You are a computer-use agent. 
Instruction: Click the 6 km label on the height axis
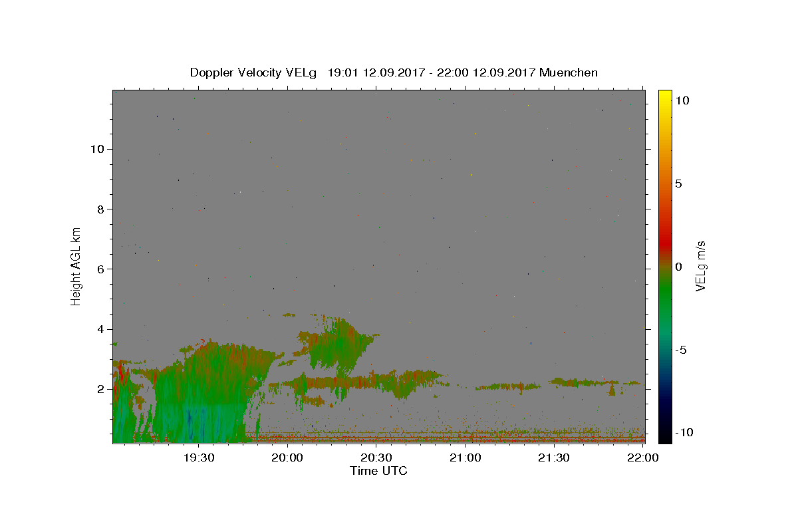click(101, 269)
